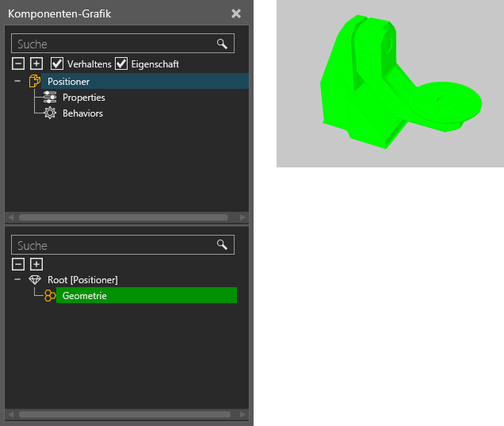Collapse all nodes in lower tree
The image size is (504, 426).
click(18, 264)
